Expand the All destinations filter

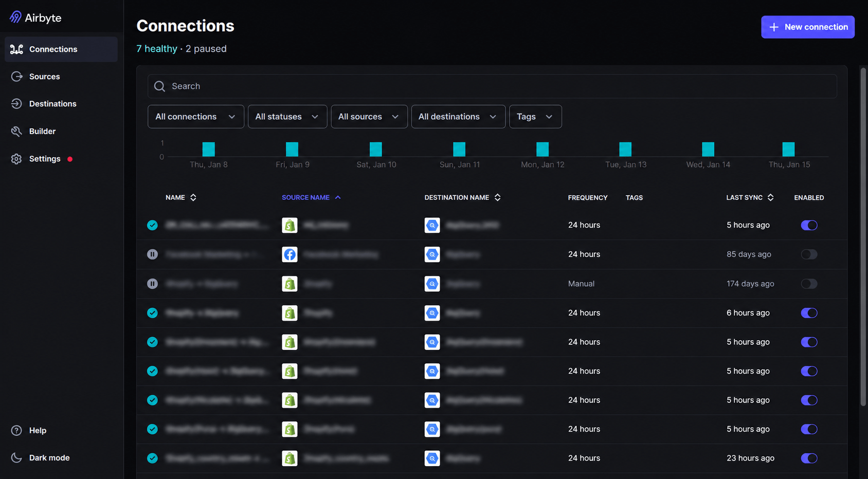[458, 117]
